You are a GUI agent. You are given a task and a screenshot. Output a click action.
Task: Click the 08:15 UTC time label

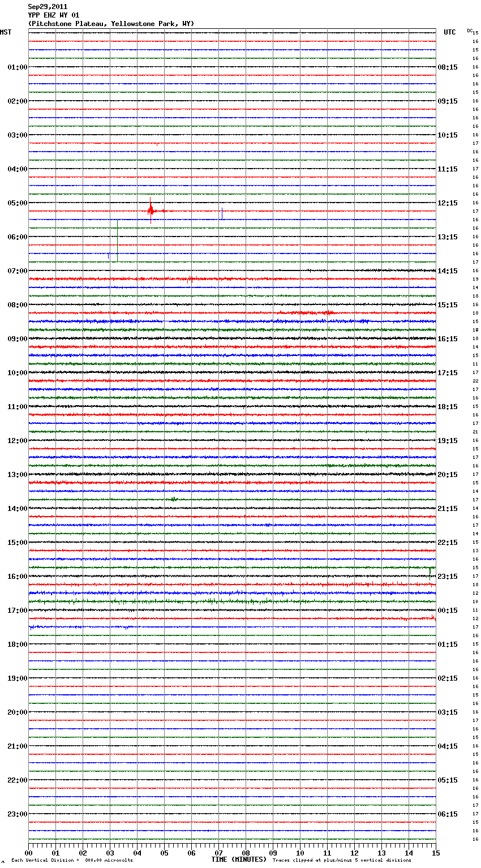tap(448, 67)
